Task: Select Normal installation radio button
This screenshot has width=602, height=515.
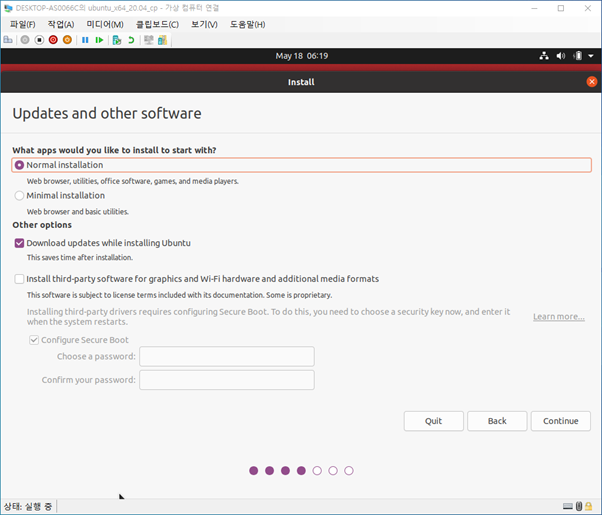Action: tap(19, 165)
